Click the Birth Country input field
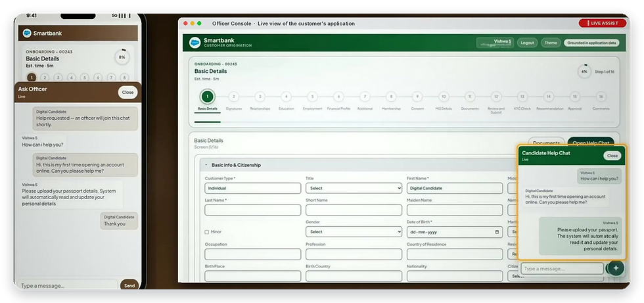 [354, 276]
